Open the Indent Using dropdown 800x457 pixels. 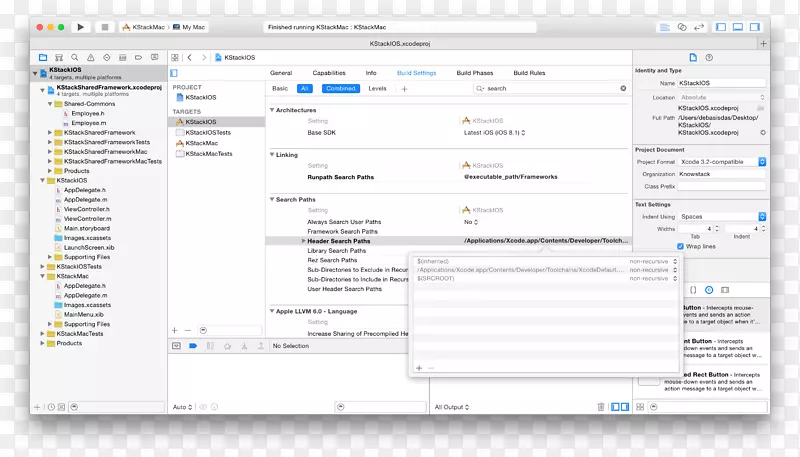point(721,216)
